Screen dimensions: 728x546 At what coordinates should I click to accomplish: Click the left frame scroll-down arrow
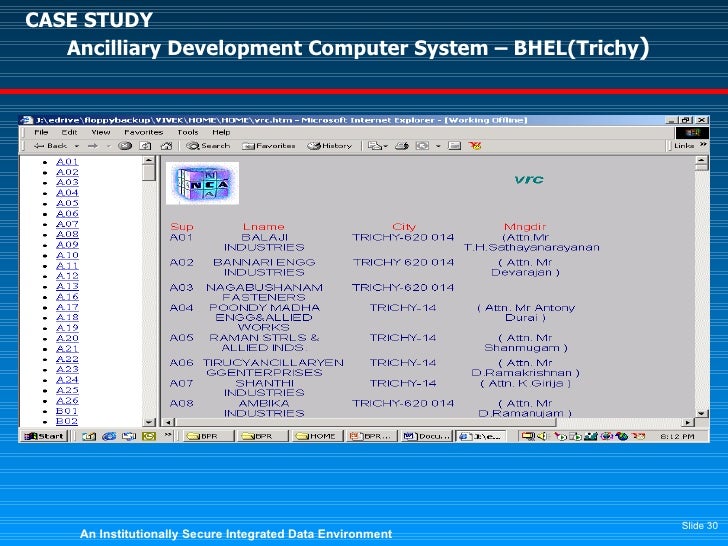[149, 422]
